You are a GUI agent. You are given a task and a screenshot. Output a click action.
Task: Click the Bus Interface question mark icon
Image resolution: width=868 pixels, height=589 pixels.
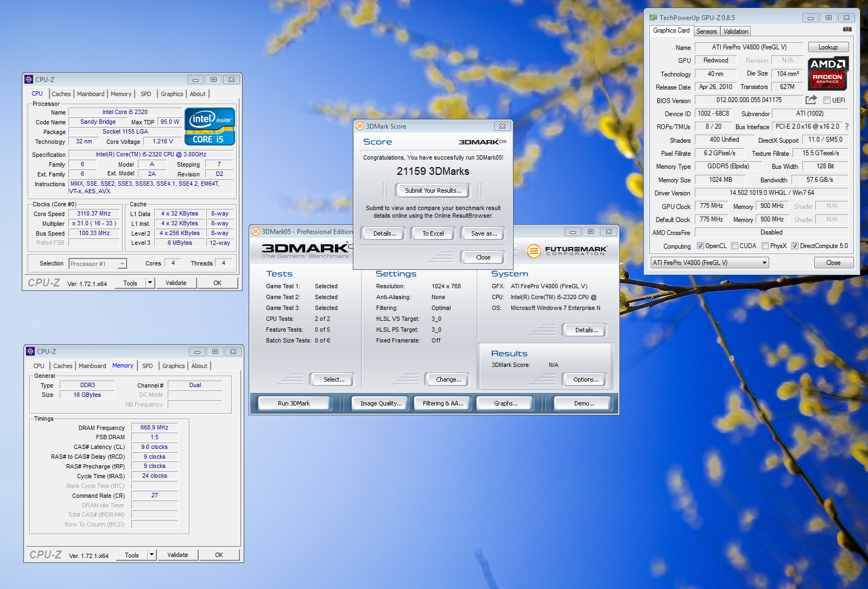tap(847, 126)
